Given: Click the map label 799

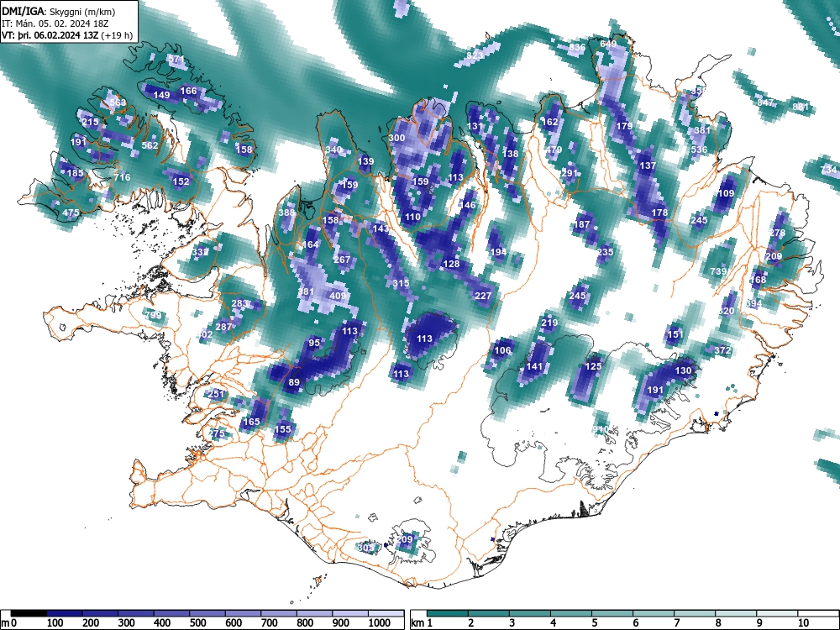Looking at the screenshot, I should [154, 315].
